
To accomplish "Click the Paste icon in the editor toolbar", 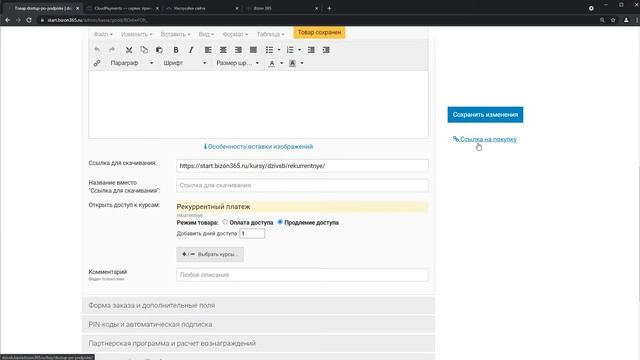I will [x=159, y=50].
